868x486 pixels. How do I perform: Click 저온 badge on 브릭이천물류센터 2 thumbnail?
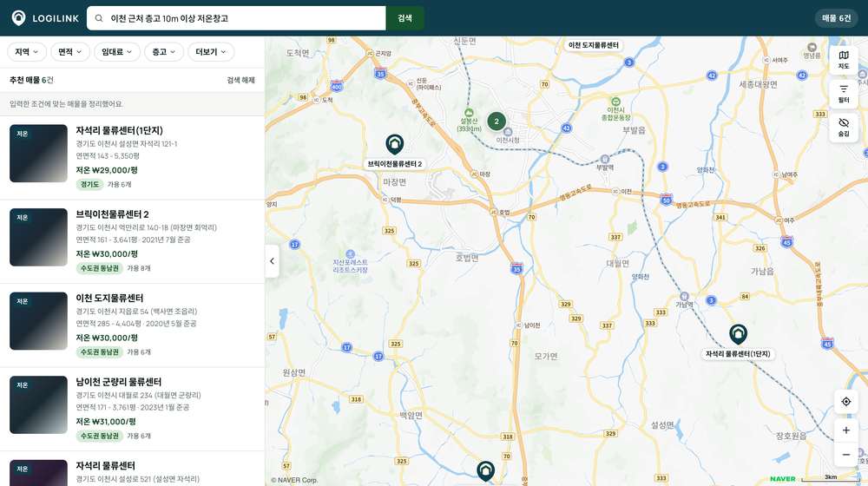[23, 218]
